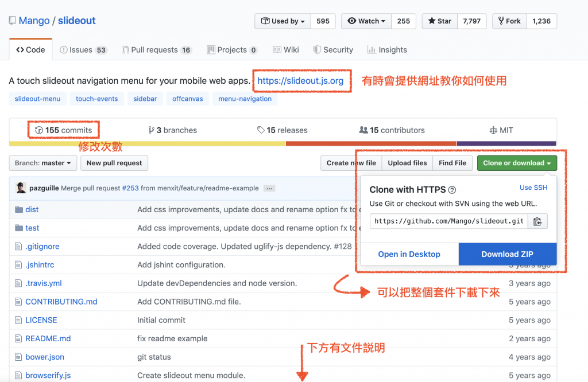Click Download ZIP button

pyautogui.click(x=508, y=254)
